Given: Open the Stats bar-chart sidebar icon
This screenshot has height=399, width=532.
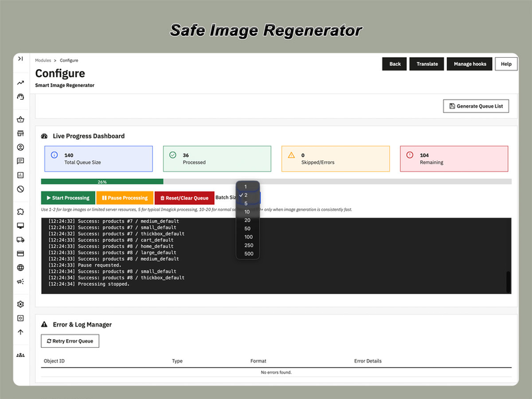Looking at the screenshot, I should [21, 175].
